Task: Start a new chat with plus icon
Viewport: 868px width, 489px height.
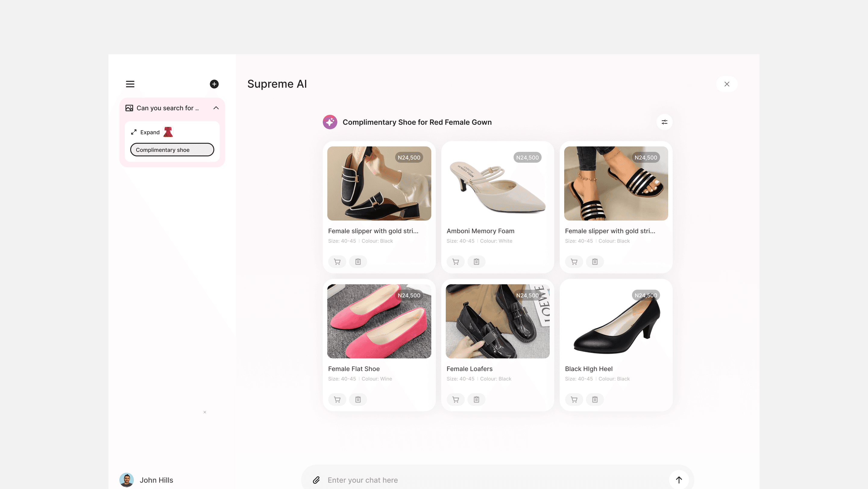Action: 214,84
